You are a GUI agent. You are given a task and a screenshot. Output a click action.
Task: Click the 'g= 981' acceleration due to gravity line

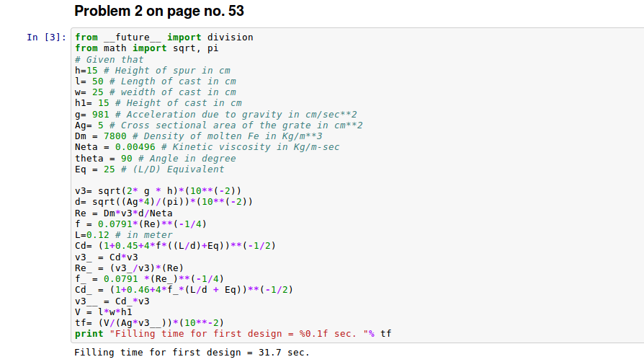[x=215, y=115]
